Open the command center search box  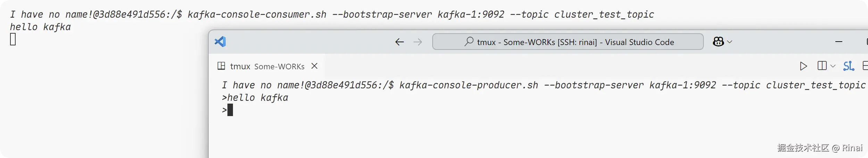[568, 42]
